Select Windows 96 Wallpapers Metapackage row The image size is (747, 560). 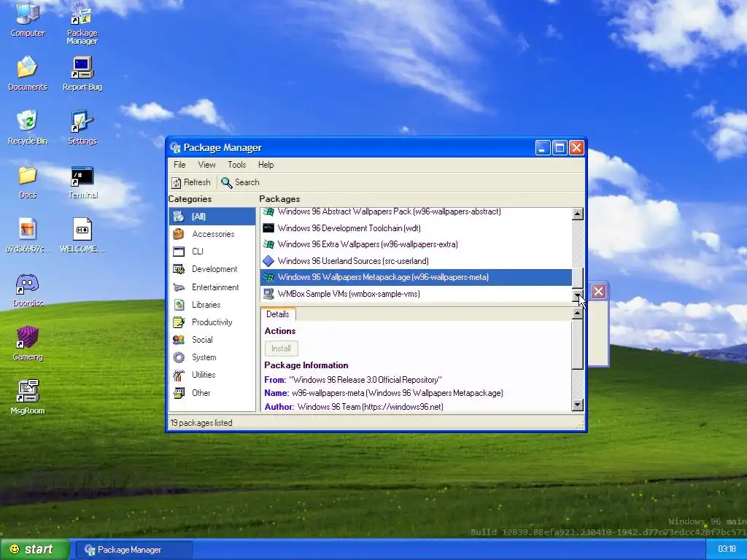416,277
